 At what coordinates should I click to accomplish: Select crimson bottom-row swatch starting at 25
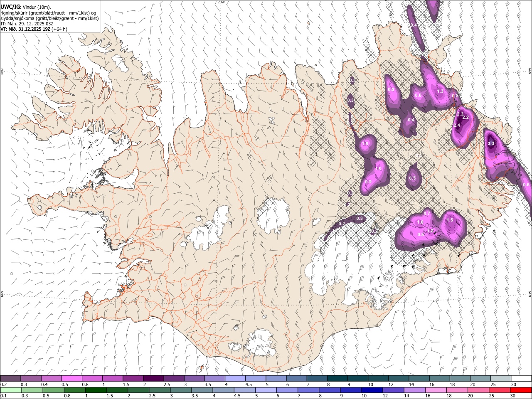pyautogui.click(x=500, y=390)
